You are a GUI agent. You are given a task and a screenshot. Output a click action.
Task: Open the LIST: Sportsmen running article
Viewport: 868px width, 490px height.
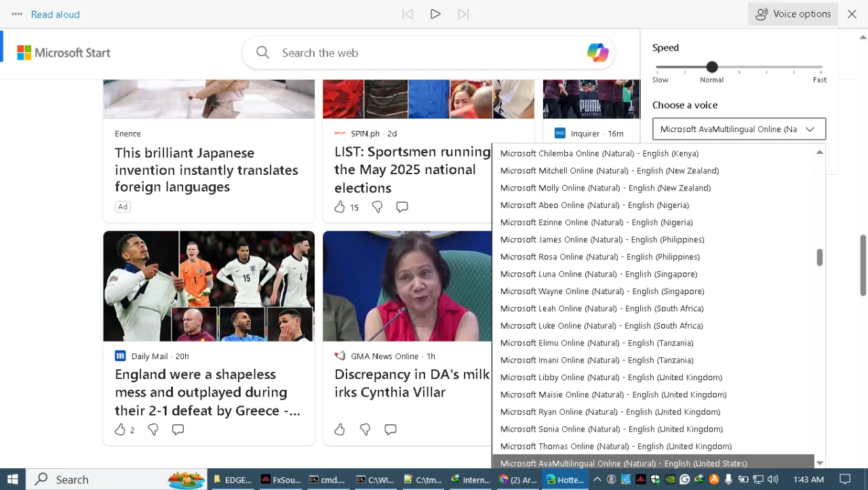[412, 170]
